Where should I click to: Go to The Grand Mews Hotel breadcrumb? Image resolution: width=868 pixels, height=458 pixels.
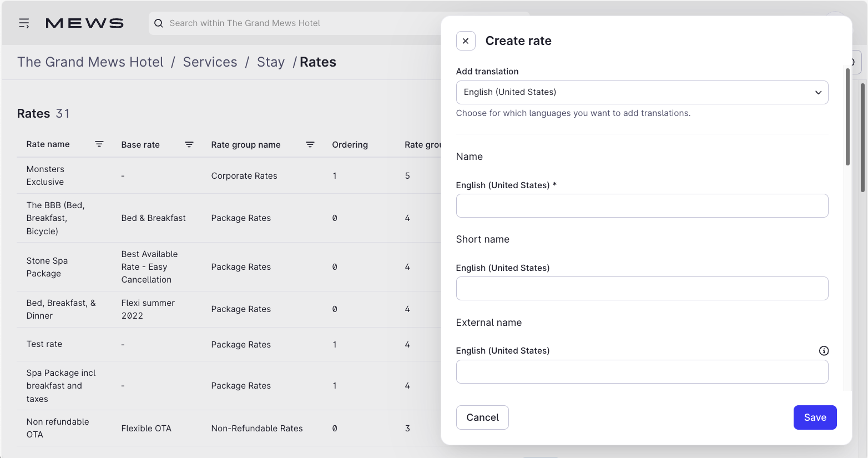tap(90, 62)
